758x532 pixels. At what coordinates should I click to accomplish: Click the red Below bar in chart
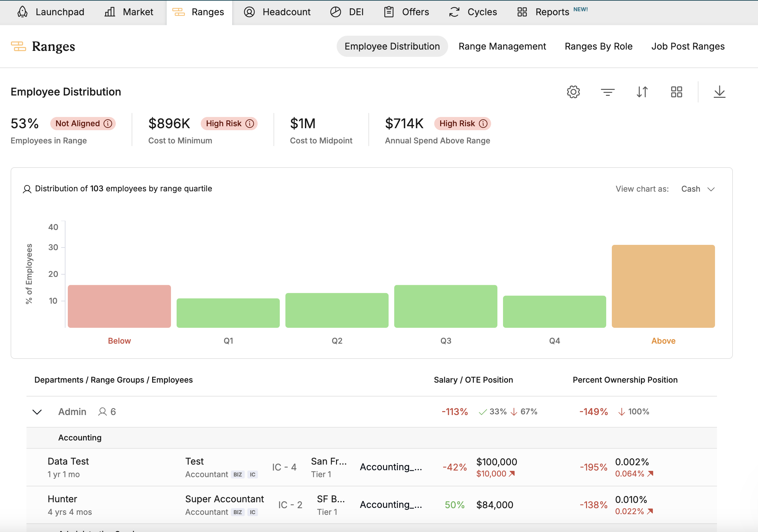click(119, 306)
